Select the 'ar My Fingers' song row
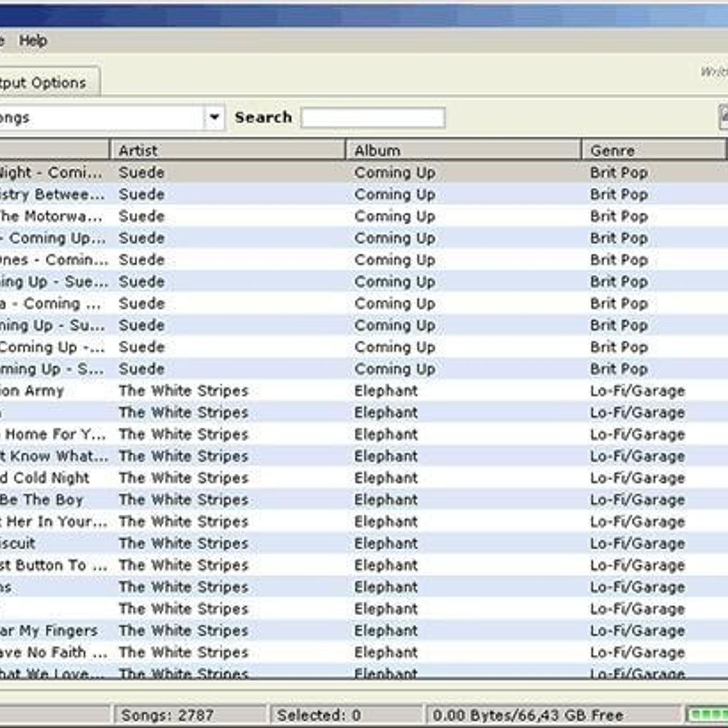Image resolution: width=728 pixels, height=728 pixels. [364, 632]
